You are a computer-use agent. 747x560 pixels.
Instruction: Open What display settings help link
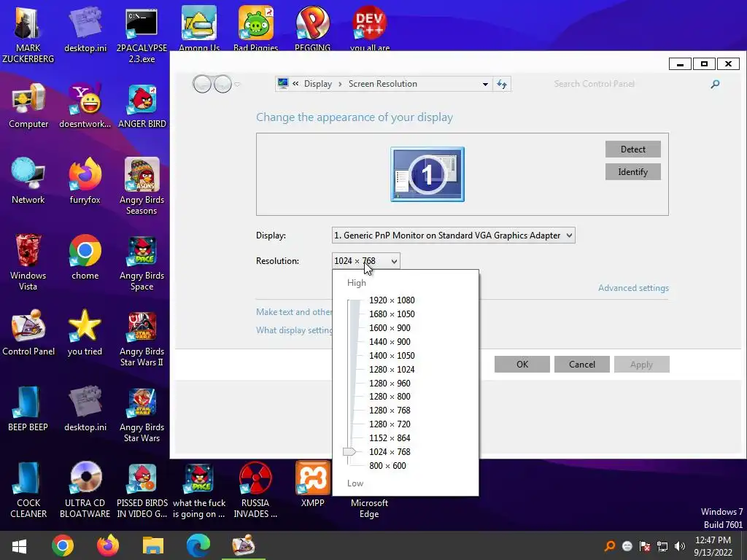294,330
